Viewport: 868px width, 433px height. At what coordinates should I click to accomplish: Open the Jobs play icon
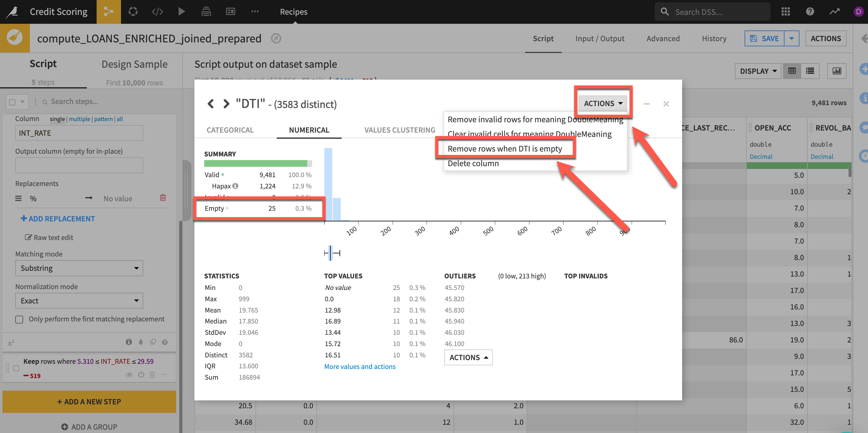181,12
